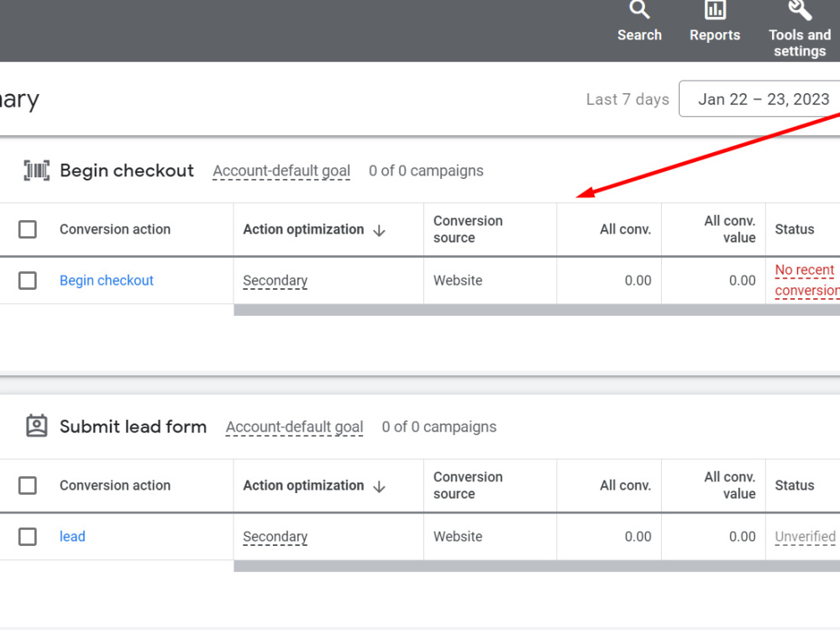Click the Submit lead form section heading

pyautogui.click(x=133, y=427)
